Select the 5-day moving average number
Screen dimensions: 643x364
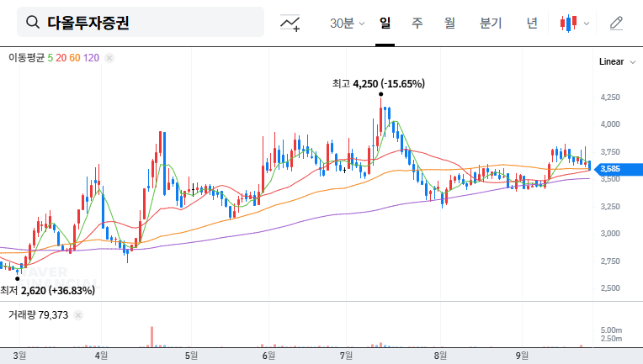[50, 58]
